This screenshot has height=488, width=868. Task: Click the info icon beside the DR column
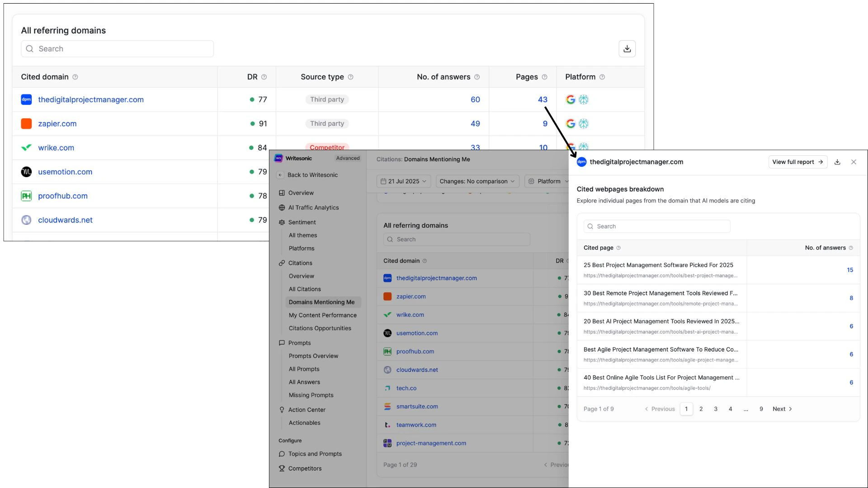click(264, 77)
